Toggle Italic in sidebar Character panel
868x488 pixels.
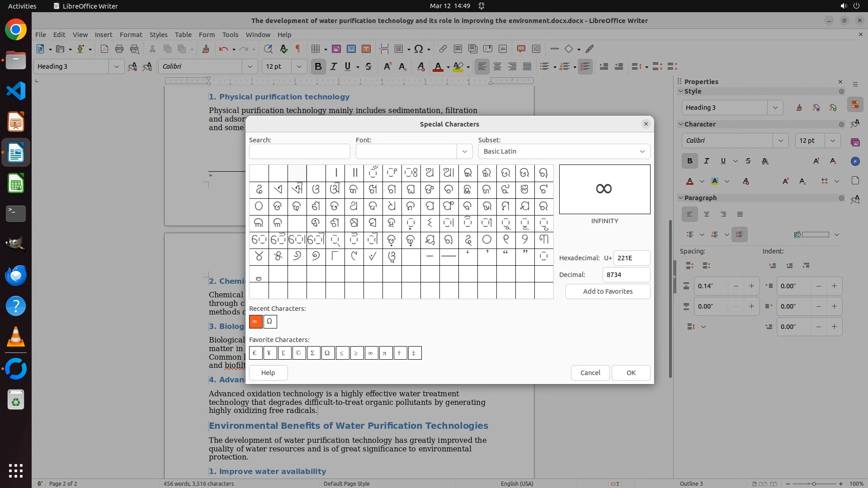(x=707, y=161)
